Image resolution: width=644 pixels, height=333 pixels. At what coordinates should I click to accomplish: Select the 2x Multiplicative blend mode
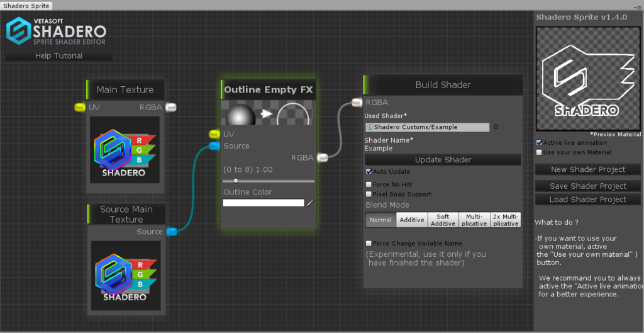506,220
